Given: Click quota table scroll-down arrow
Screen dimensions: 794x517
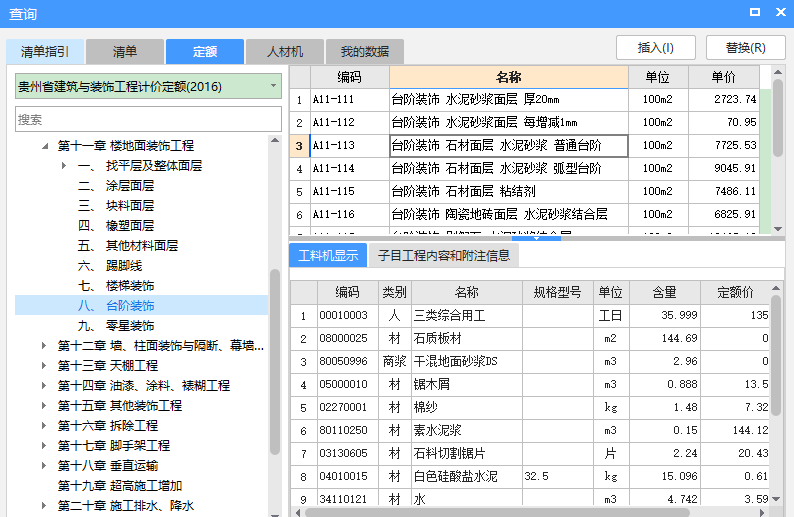Looking at the screenshot, I should (x=778, y=229).
